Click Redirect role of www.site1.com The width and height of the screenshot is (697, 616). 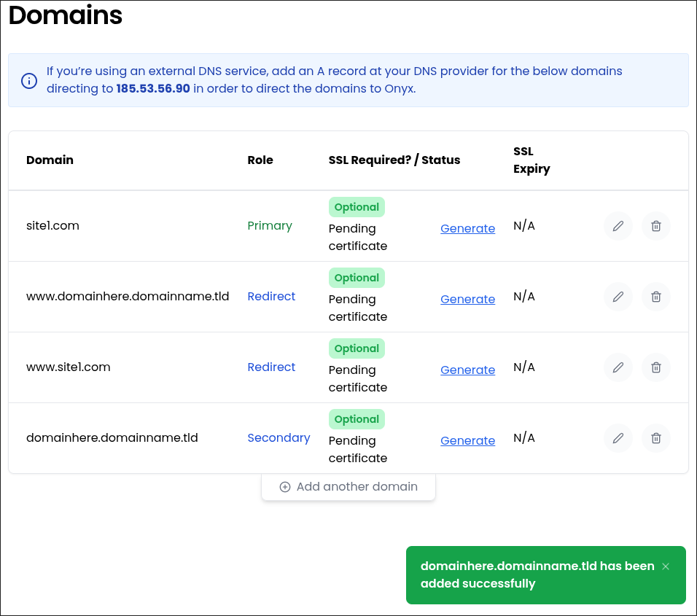271,367
